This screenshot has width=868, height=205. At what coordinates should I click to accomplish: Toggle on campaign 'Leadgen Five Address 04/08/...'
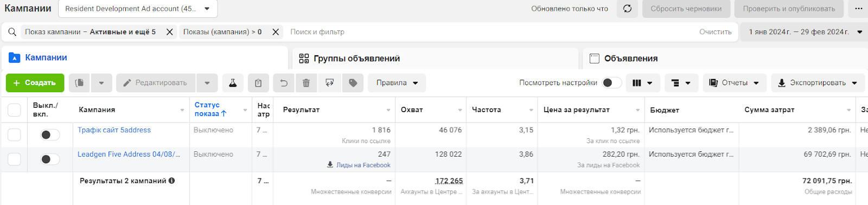(50, 159)
